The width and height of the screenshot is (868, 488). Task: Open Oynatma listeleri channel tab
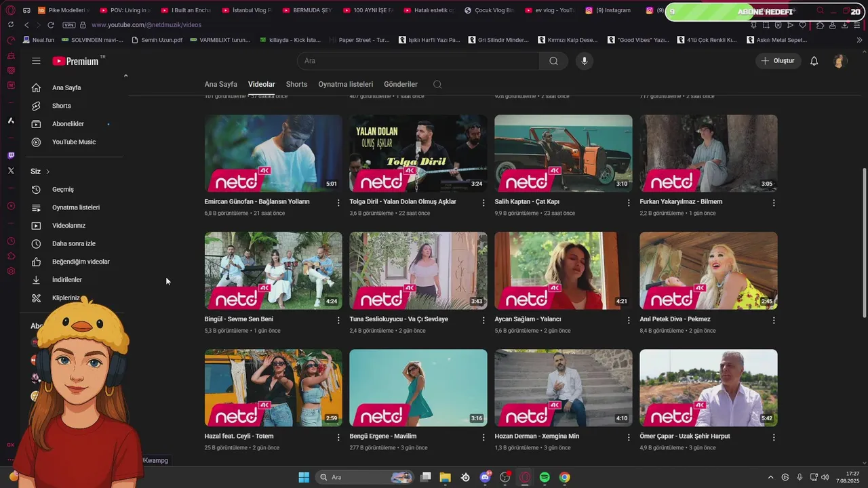(x=346, y=85)
